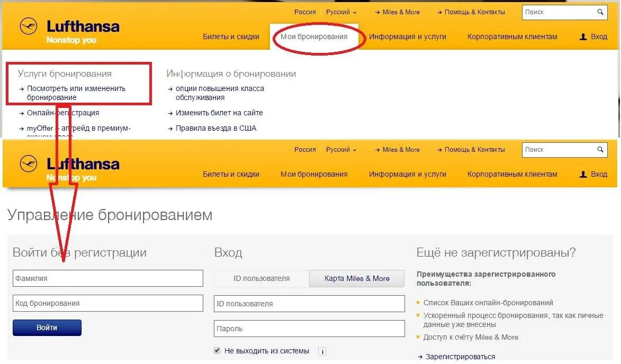Open the Правила въезда в США link
Image resolution: width=621 pixels, height=364 pixels.
tap(216, 128)
